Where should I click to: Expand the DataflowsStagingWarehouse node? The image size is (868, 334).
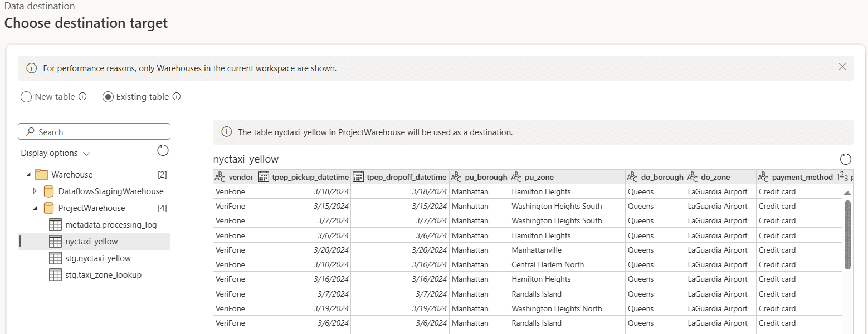click(35, 191)
